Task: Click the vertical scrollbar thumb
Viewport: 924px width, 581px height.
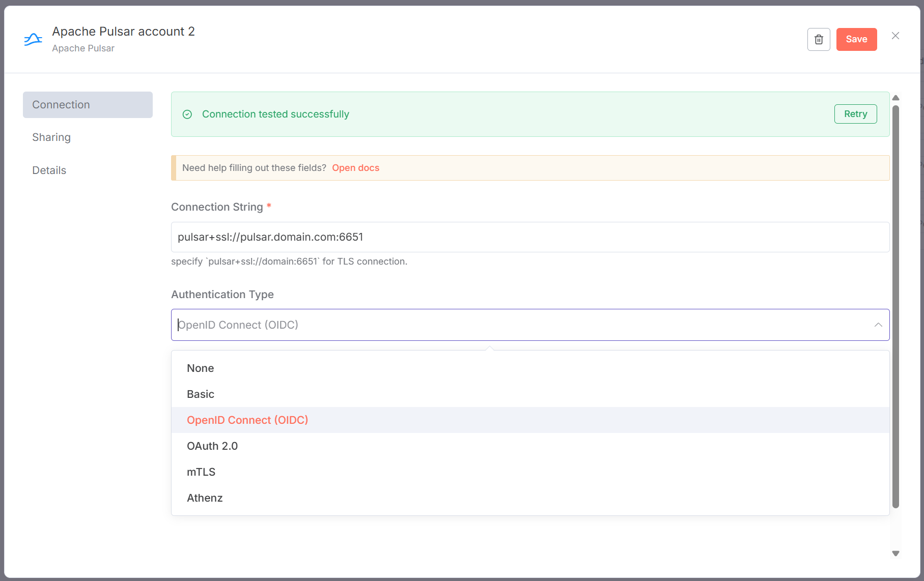Action: (895, 307)
